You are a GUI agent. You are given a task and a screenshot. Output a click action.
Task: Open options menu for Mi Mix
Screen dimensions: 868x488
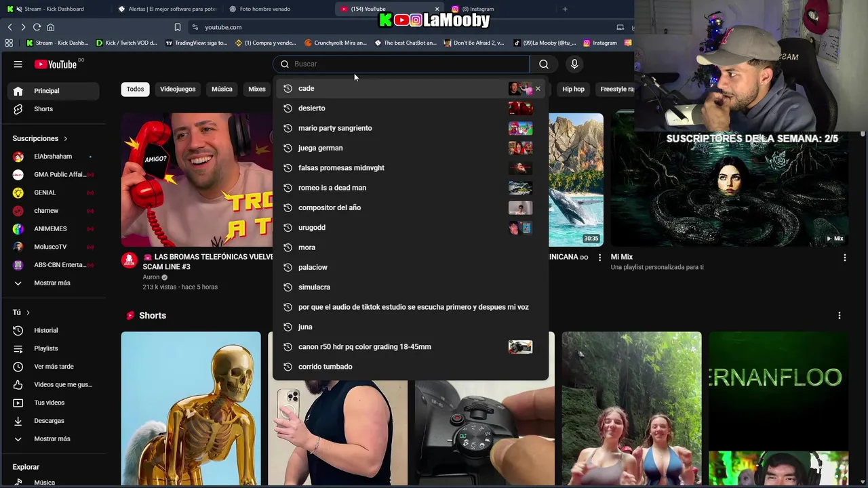(844, 258)
